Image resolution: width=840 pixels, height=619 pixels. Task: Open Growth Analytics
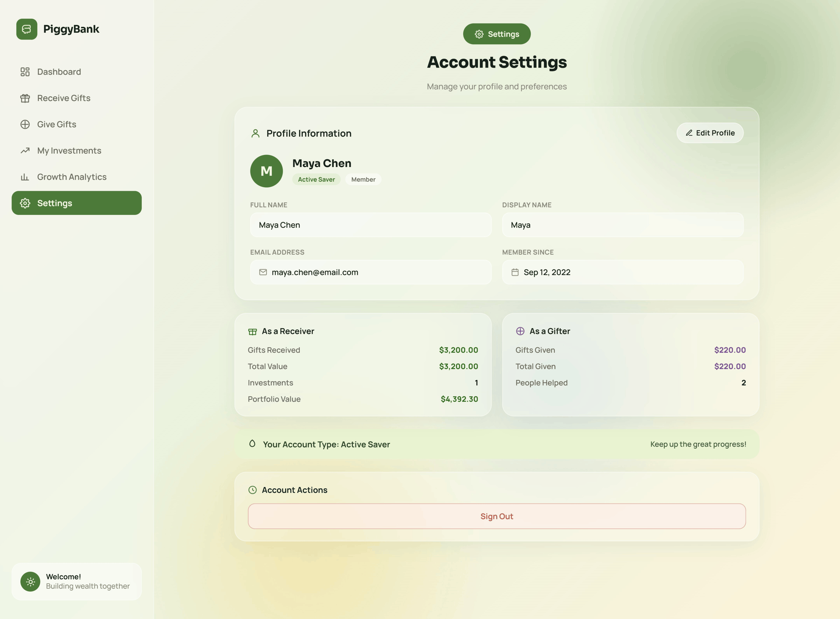[77, 177]
